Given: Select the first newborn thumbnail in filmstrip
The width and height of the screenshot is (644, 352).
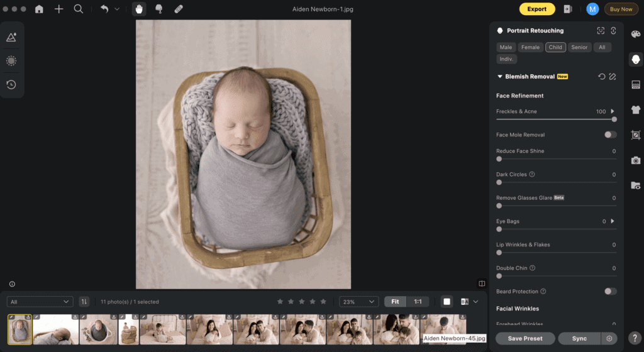Looking at the screenshot, I should [19, 329].
